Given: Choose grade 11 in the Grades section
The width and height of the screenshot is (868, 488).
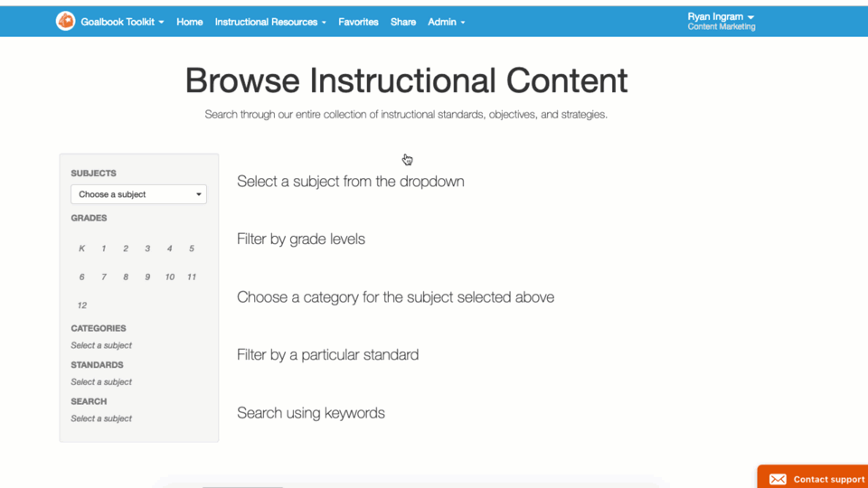Looking at the screenshot, I should 192,277.
